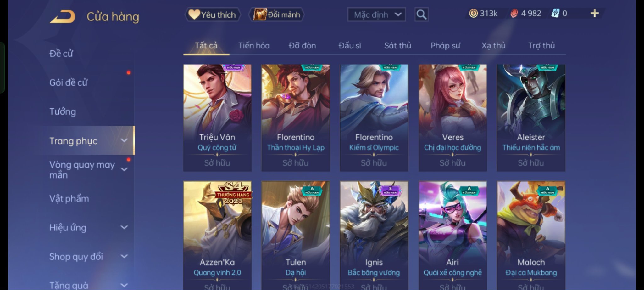Select the Ignis Bắc băng vương skin
The width and height of the screenshot is (644, 290).
tap(374, 235)
